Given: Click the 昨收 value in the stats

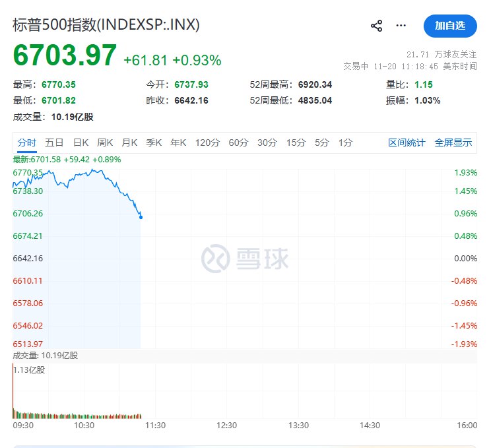Looking at the screenshot, I should click(x=191, y=100).
